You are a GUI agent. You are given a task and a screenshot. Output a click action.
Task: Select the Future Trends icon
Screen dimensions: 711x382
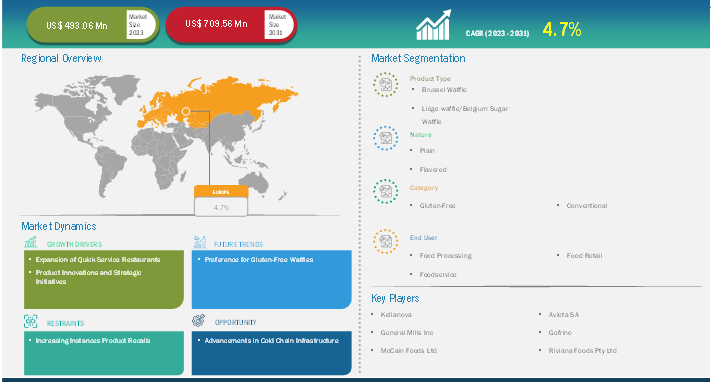(200, 242)
